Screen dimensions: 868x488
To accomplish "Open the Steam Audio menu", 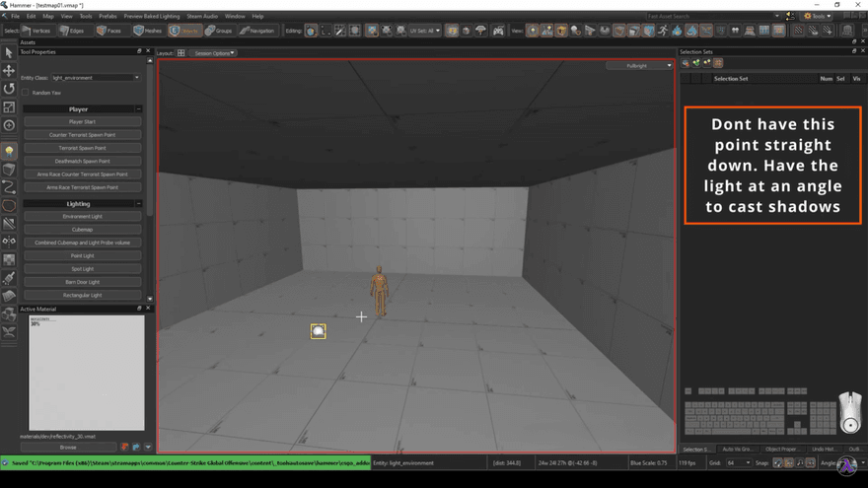I will pos(201,16).
